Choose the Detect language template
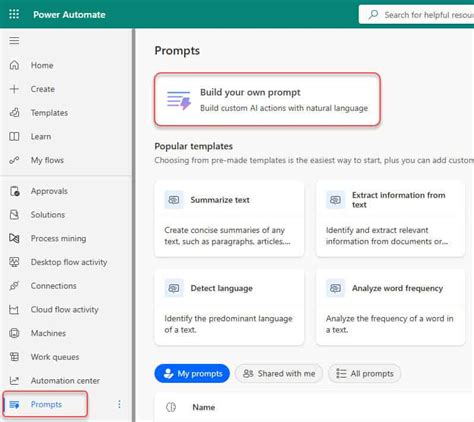The width and height of the screenshot is (474, 422). (x=229, y=307)
